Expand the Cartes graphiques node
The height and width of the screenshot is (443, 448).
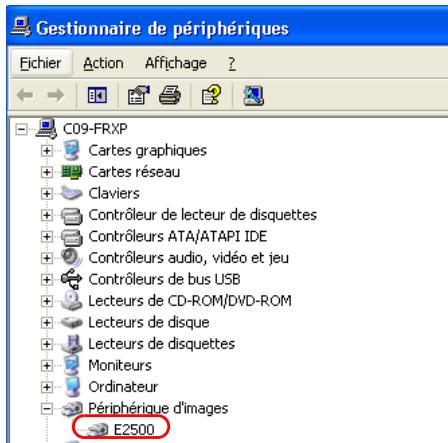[x=47, y=151]
